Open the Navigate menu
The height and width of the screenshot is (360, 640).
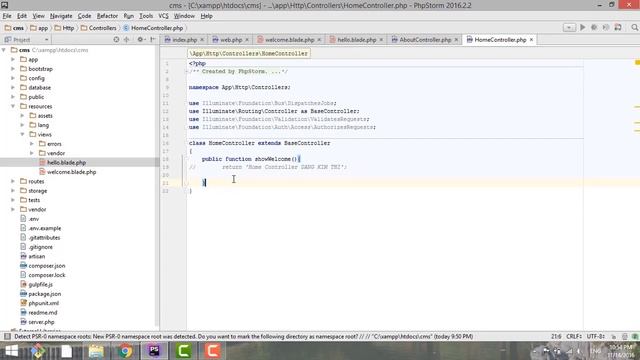pyautogui.click(x=61, y=16)
